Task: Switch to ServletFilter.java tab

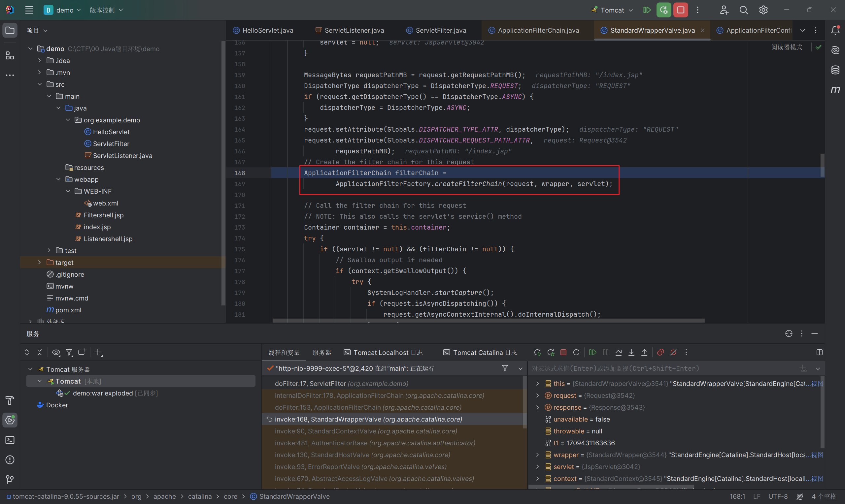Action: 436,31
